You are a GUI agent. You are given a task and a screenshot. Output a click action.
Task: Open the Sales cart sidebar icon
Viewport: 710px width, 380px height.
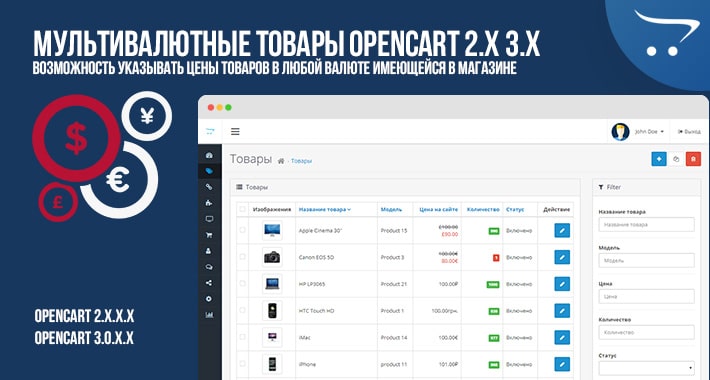[x=209, y=235]
